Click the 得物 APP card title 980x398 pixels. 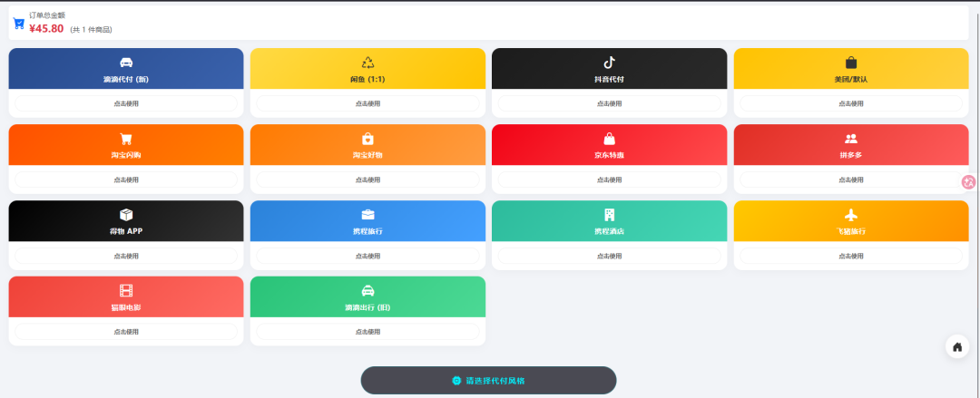(126, 232)
